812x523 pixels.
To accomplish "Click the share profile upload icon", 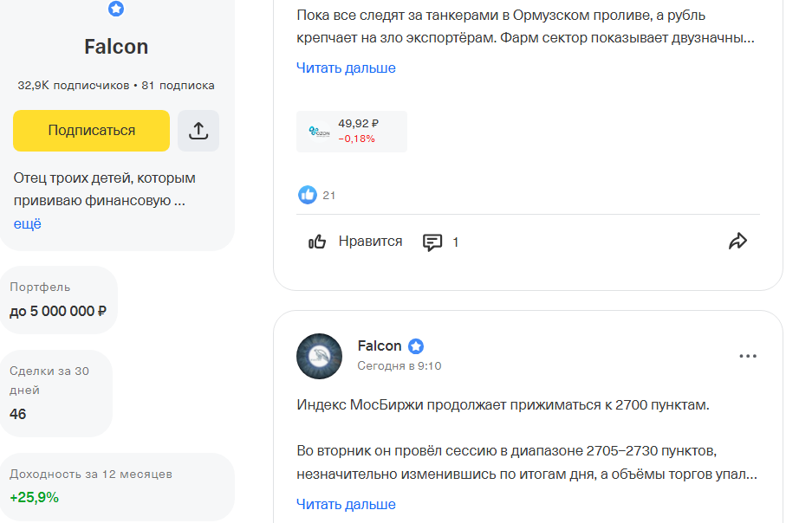I will click(198, 131).
